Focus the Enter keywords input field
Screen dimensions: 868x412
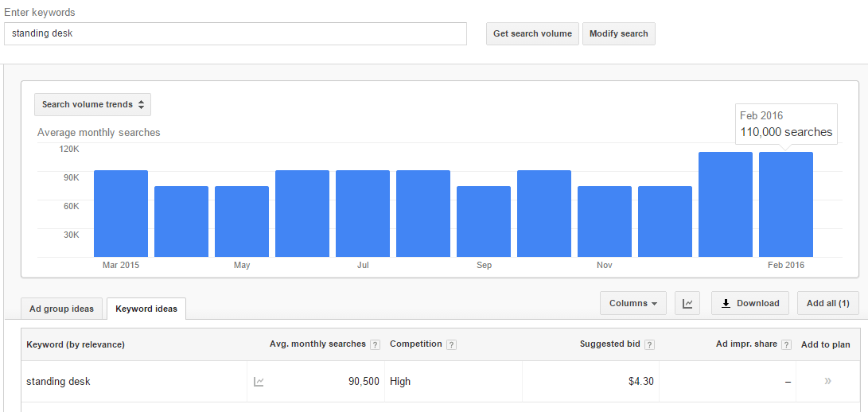tap(235, 33)
